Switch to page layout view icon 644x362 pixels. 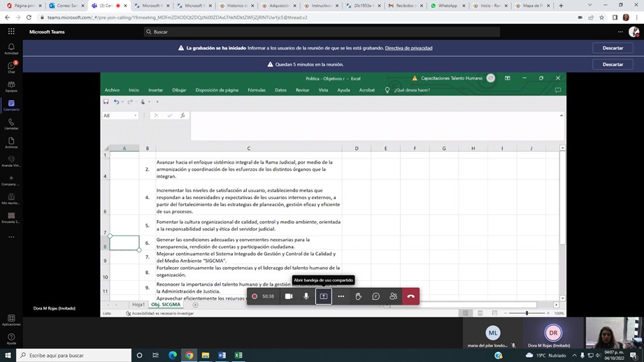coord(480,313)
